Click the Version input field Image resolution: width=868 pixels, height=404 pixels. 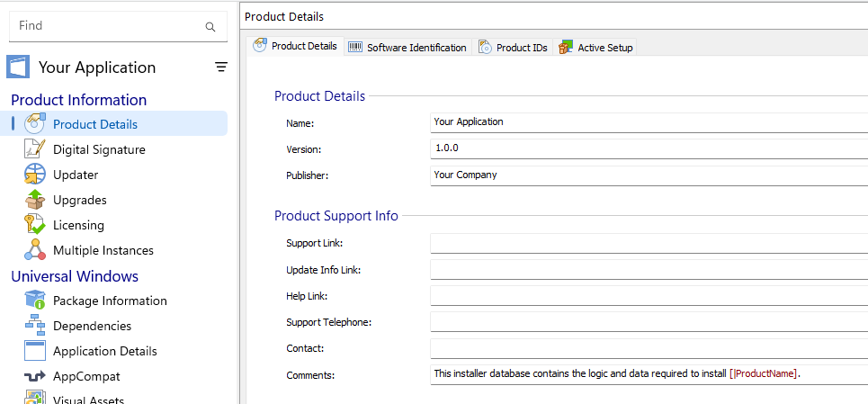coord(649,148)
